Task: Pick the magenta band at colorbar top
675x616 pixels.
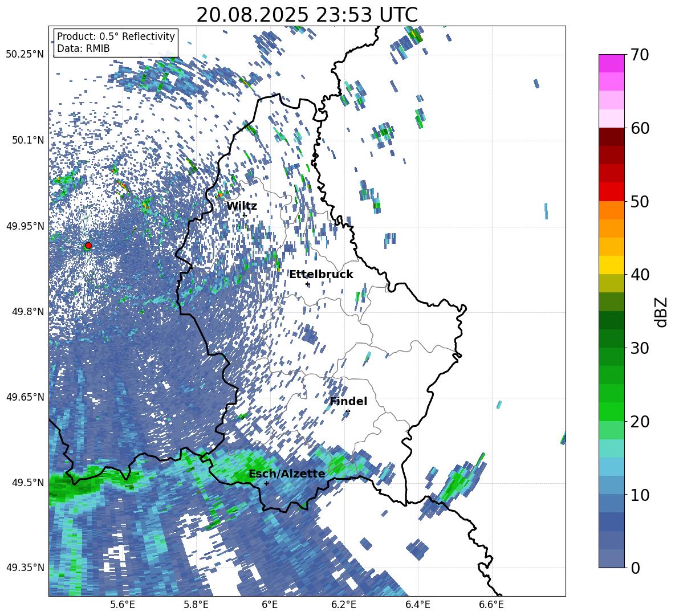Action: (x=611, y=64)
